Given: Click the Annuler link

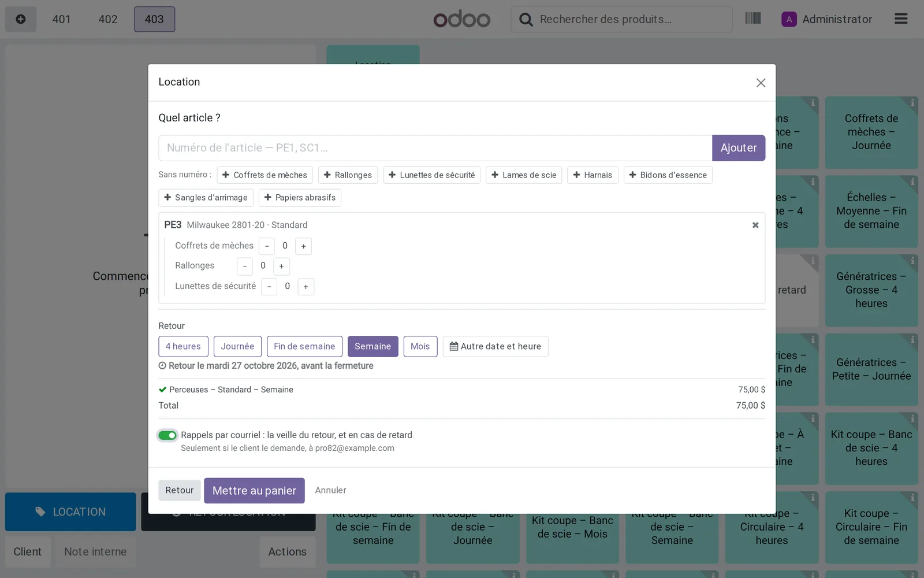Looking at the screenshot, I should click(331, 490).
